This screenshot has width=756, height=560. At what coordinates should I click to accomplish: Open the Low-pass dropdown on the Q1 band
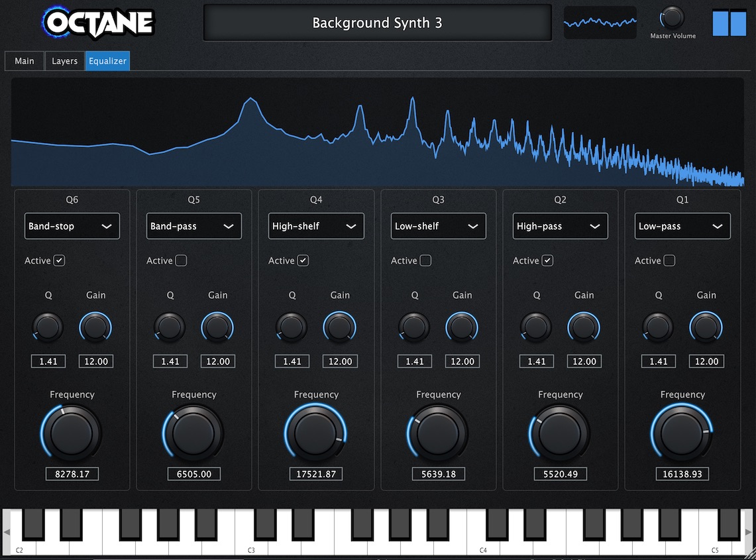pos(682,226)
